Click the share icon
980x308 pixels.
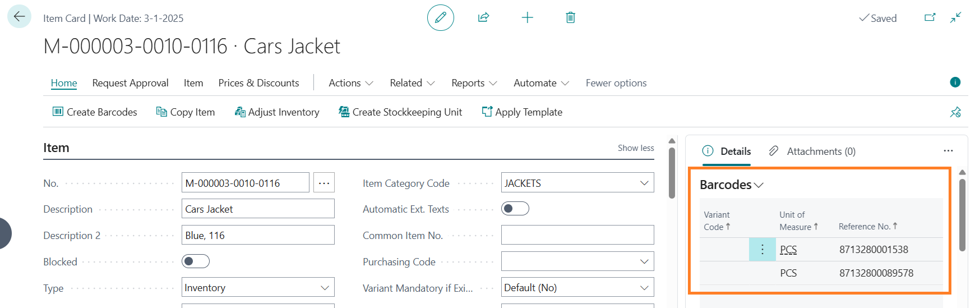(x=483, y=18)
